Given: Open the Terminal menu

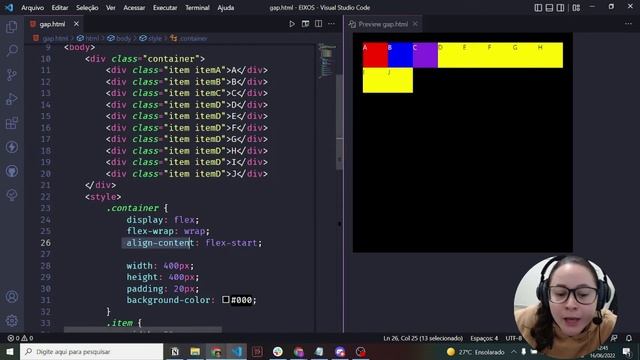Looking at the screenshot, I should point(197,8).
